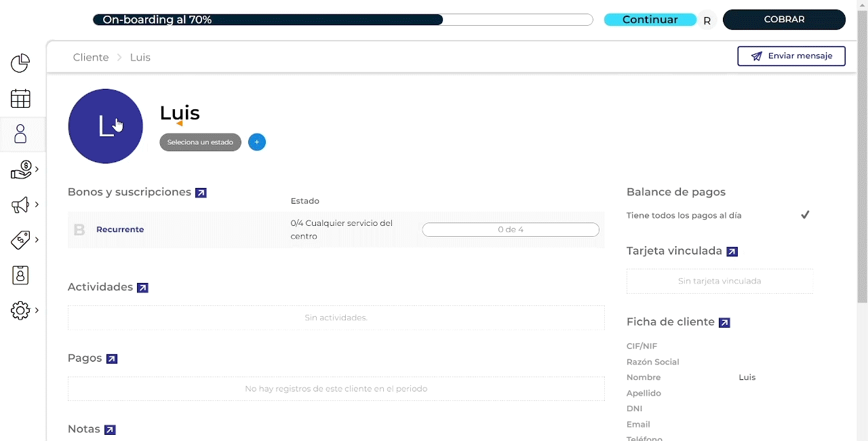Click the Sin actividades. text
The image size is (868, 441).
click(336, 318)
